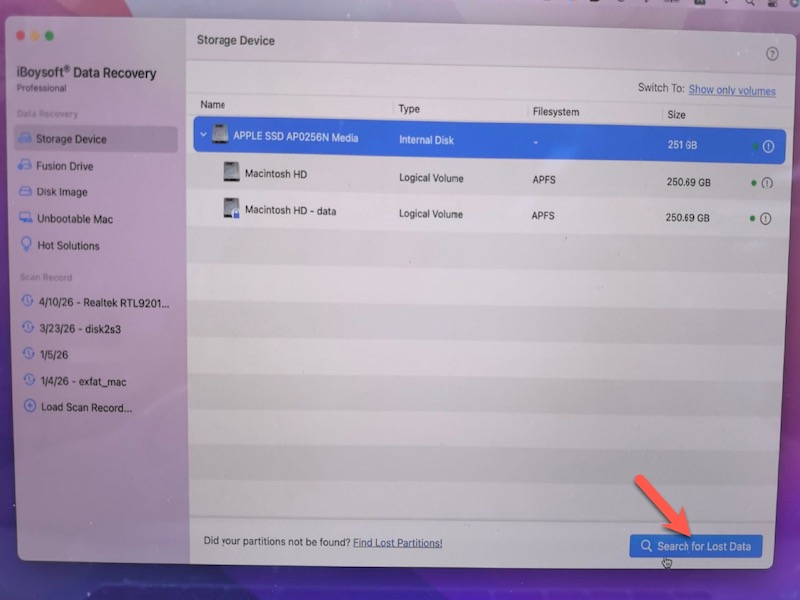Click clock icon of 1/5/26 scan record
Screen dimensions: 800x600
point(29,353)
